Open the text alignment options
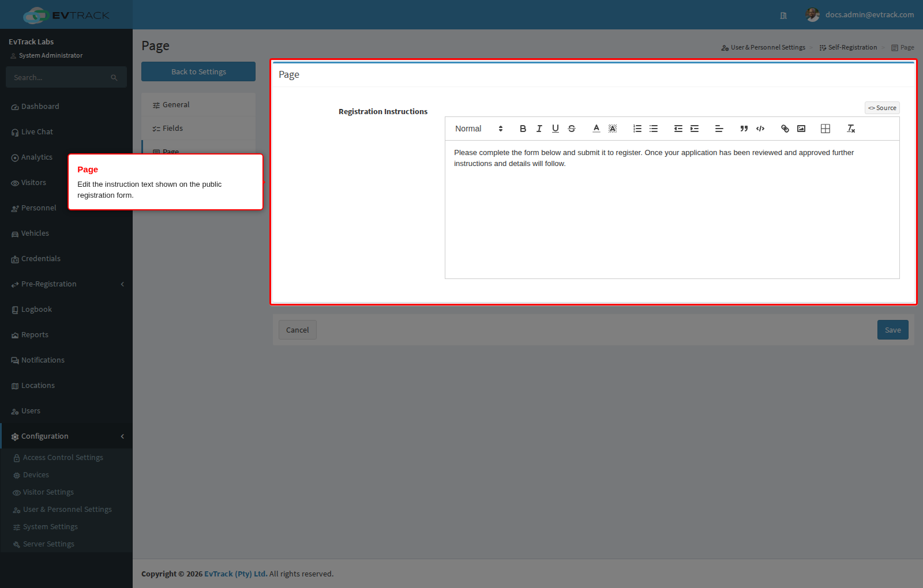Image resolution: width=923 pixels, height=588 pixels. tap(719, 129)
